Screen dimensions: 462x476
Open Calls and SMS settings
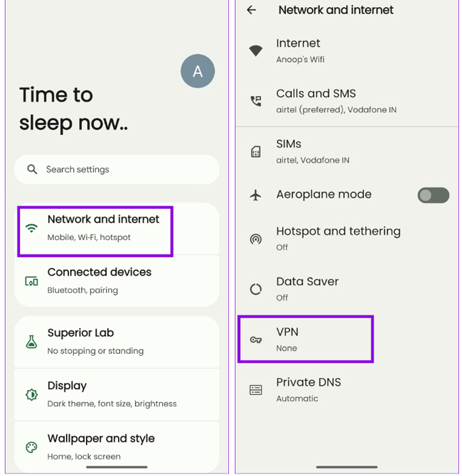341,101
